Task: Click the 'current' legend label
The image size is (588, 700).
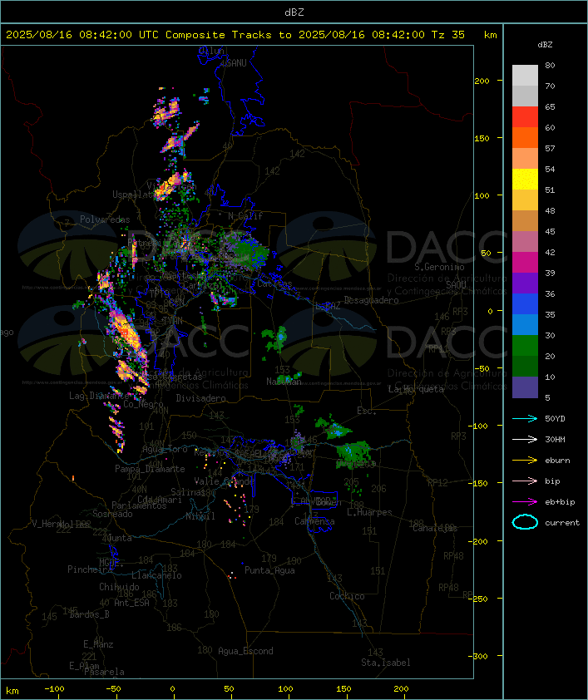Action: (x=562, y=523)
